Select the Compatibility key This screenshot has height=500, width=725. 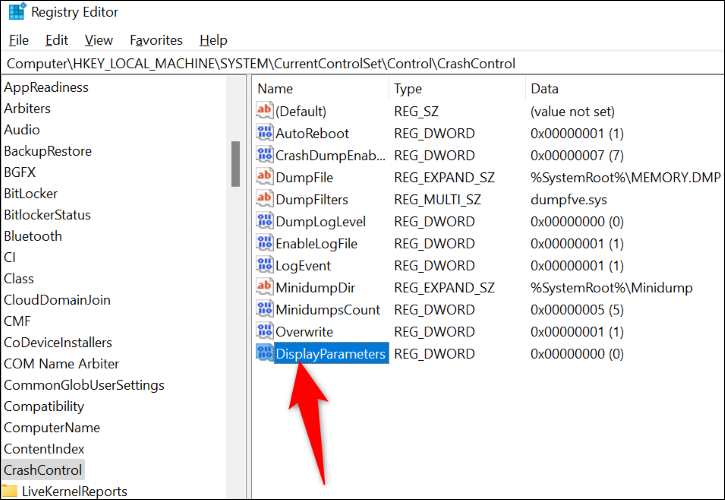44,406
